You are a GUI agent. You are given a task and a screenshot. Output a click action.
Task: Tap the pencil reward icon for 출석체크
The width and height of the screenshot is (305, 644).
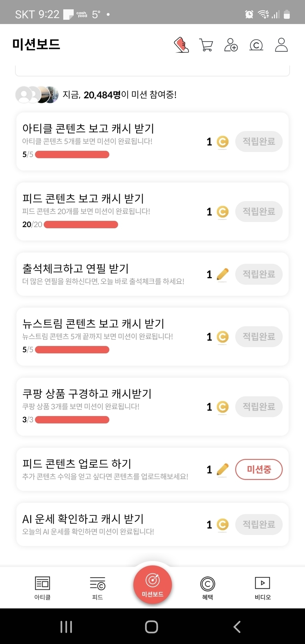[222, 274]
